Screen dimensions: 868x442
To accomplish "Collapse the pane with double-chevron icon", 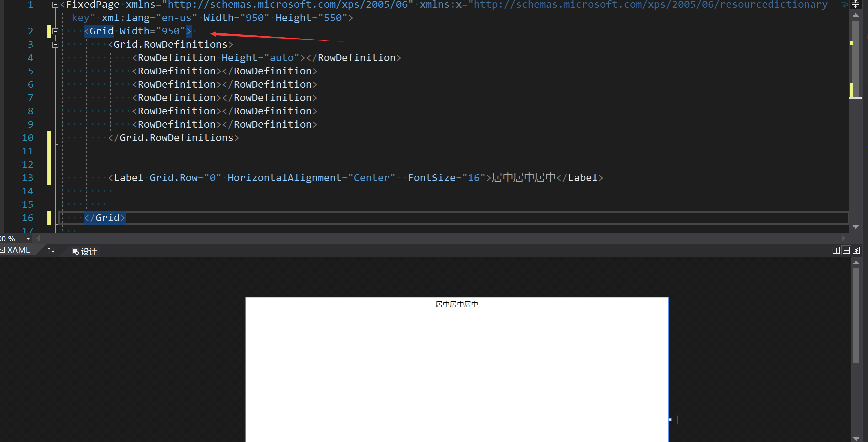I will [x=856, y=250].
